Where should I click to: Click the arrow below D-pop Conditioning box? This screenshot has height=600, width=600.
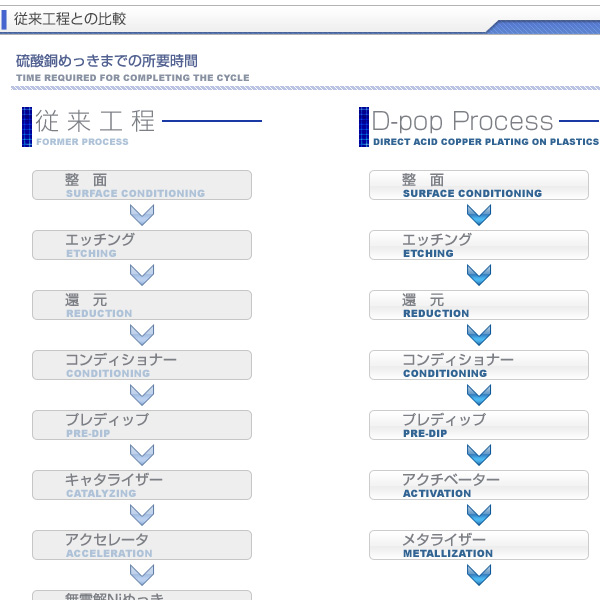pos(479,395)
